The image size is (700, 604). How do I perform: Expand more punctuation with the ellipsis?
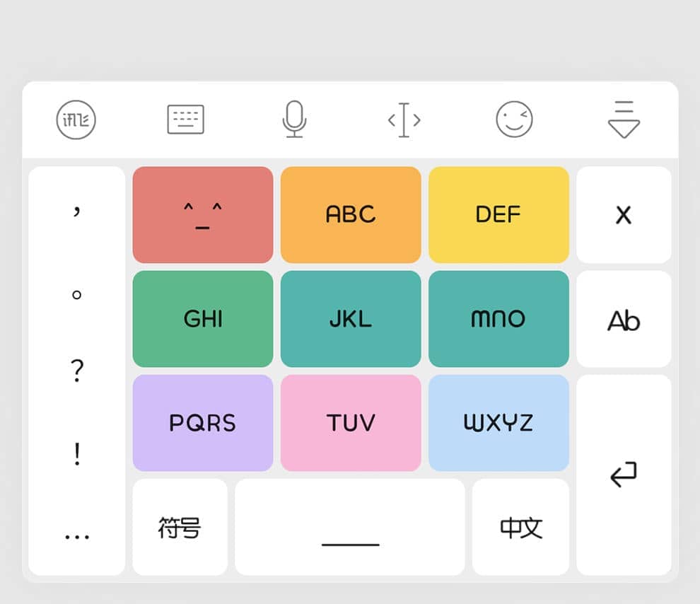77,536
